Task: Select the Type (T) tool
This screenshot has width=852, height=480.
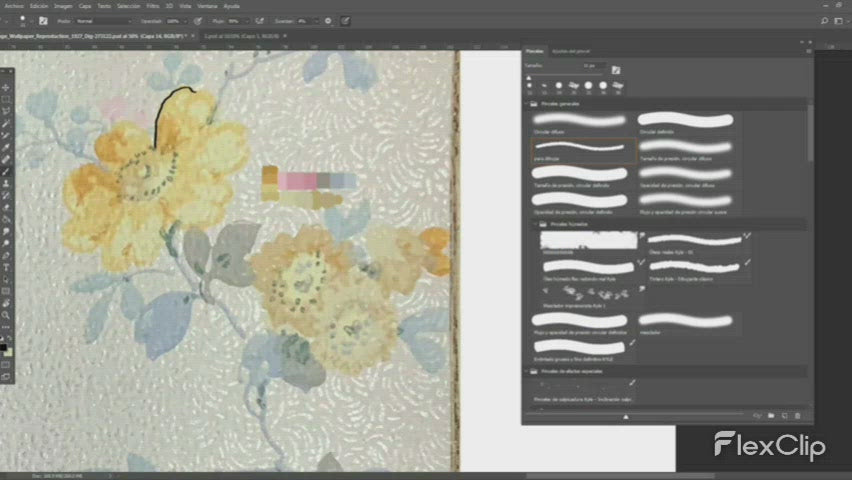Action: (6, 267)
